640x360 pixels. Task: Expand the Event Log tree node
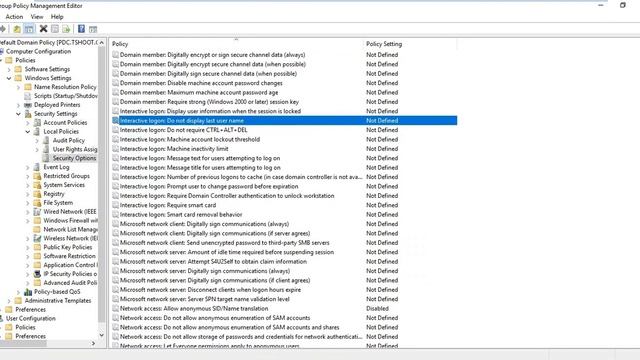[x=27, y=167]
